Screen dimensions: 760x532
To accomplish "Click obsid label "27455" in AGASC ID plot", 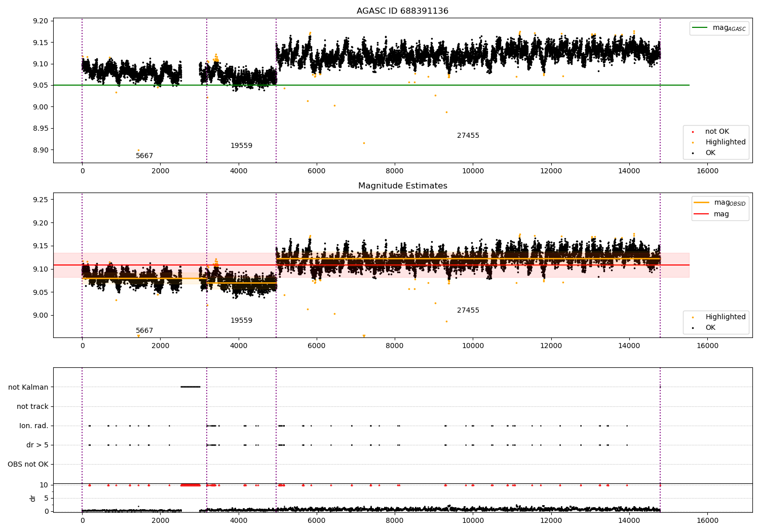I will pos(468,136).
